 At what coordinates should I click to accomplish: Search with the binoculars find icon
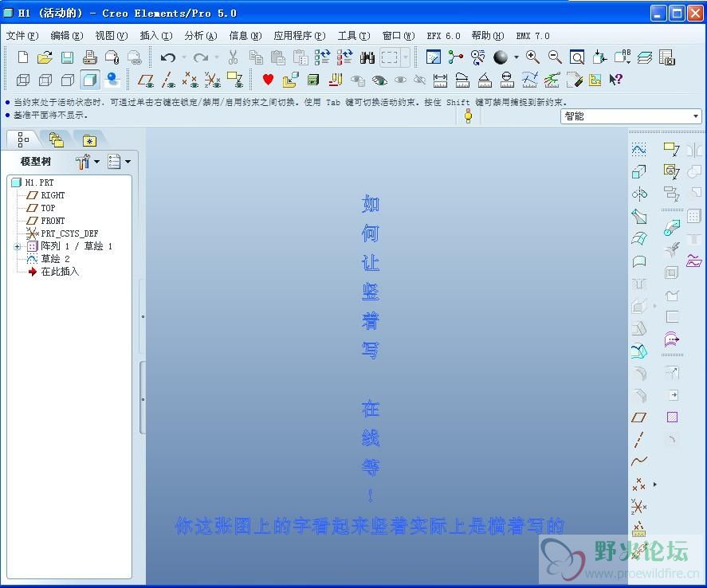pos(367,57)
